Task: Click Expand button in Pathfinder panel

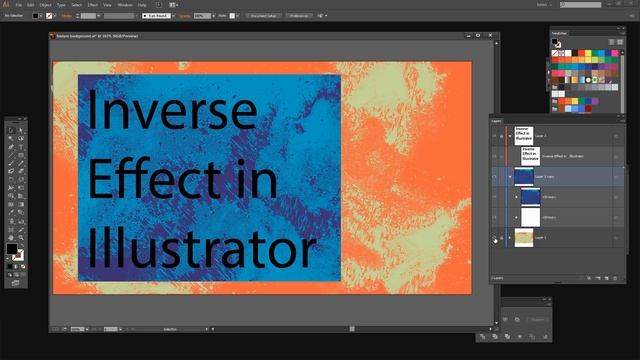Action: point(537,320)
